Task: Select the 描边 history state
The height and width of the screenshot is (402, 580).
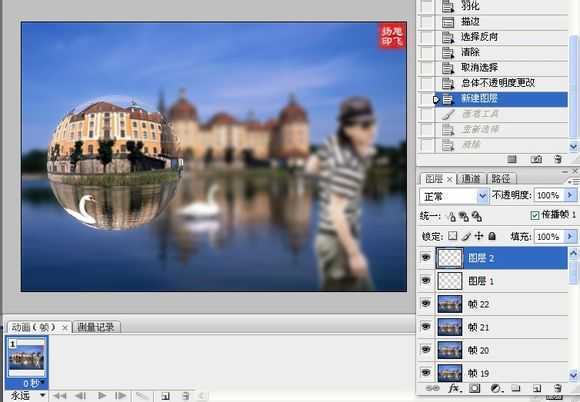Action: [x=502, y=22]
